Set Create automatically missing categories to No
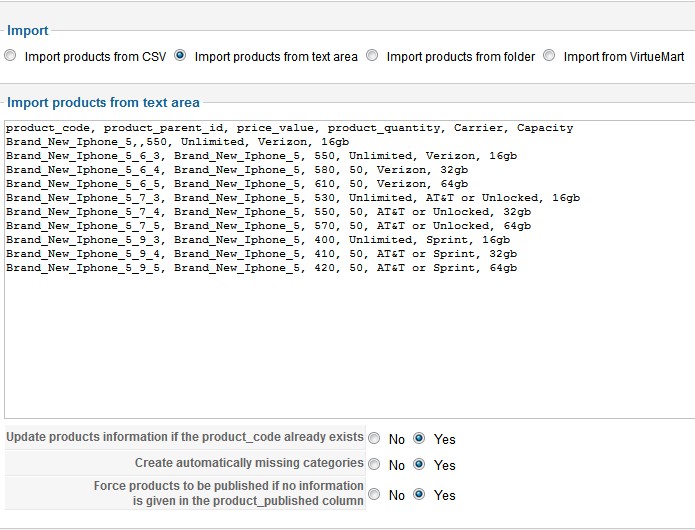Screen dimensions: 695x530 [374, 464]
